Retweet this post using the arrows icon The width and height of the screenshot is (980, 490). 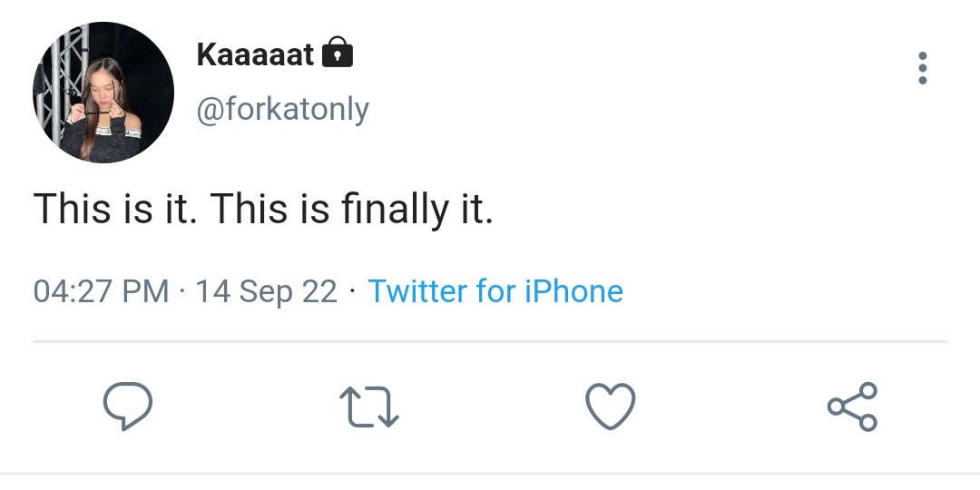368,407
